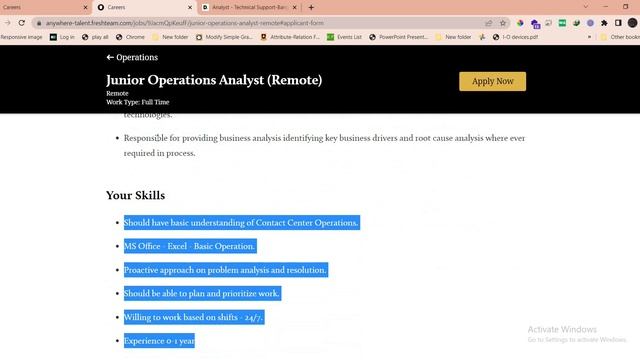Toggle the browser side panel
The image size is (640, 360).
click(x=618, y=23)
